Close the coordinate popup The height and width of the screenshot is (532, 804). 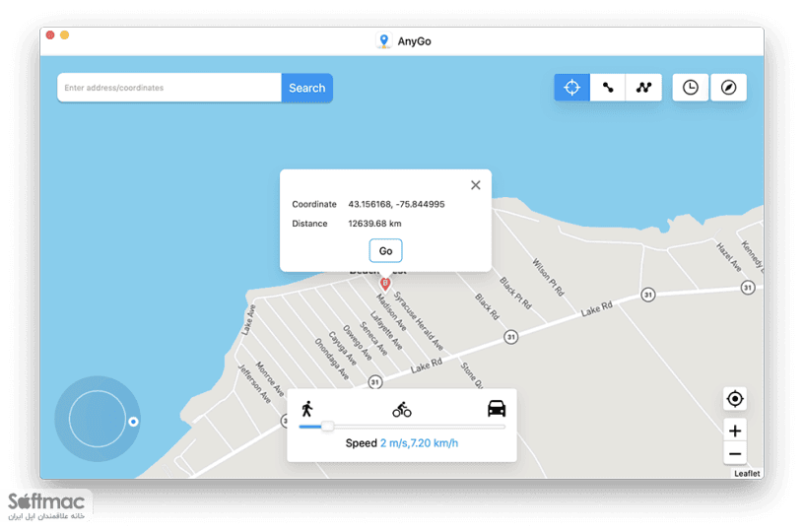pyautogui.click(x=475, y=185)
